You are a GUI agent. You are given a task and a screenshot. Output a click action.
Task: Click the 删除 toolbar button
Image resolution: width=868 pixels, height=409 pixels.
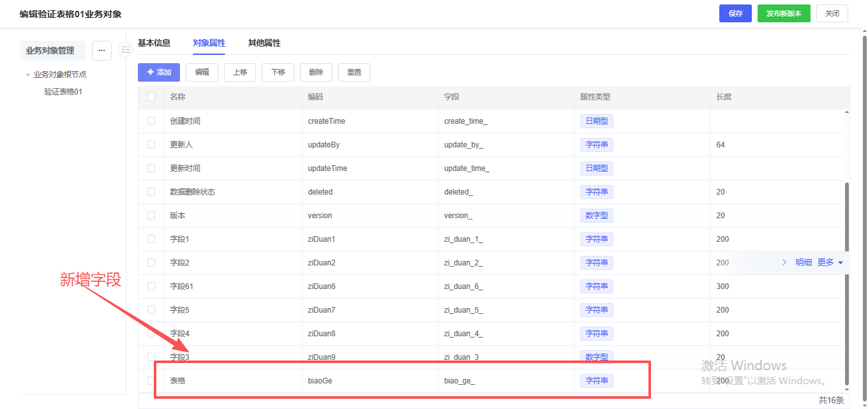(x=316, y=72)
